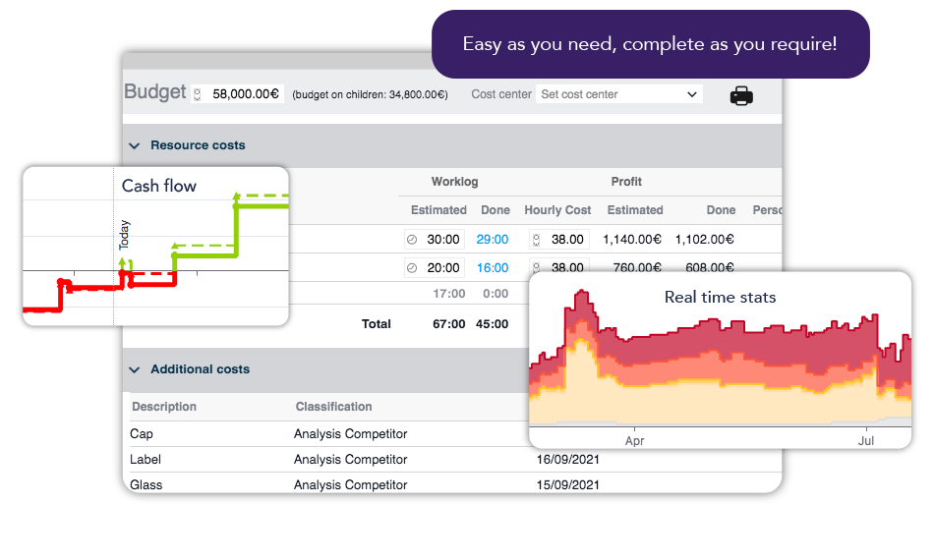Click the clock icon beside 20:00 estimate
Image resolution: width=934 pixels, height=560 pixels.
click(x=412, y=267)
